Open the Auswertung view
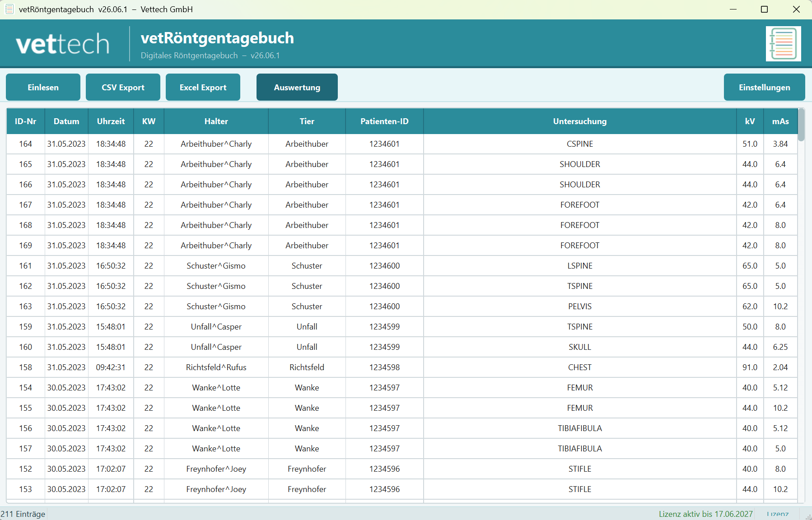 tap(297, 87)
